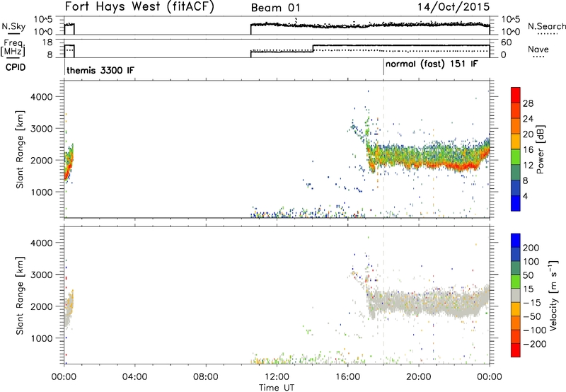Viewport: 566px width, 392px height.
Task: Click the '04:00' time axis label
Action: (135, 377)
